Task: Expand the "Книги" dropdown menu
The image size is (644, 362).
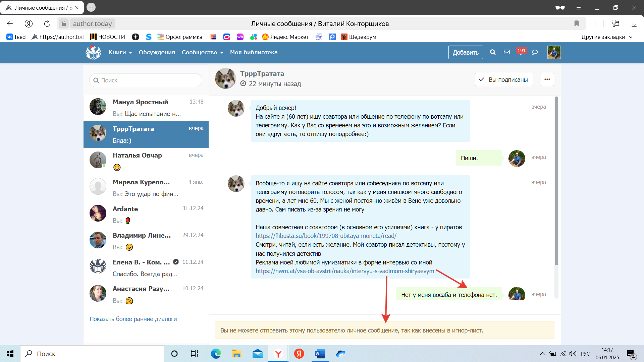Action: [x=120, y=52]
